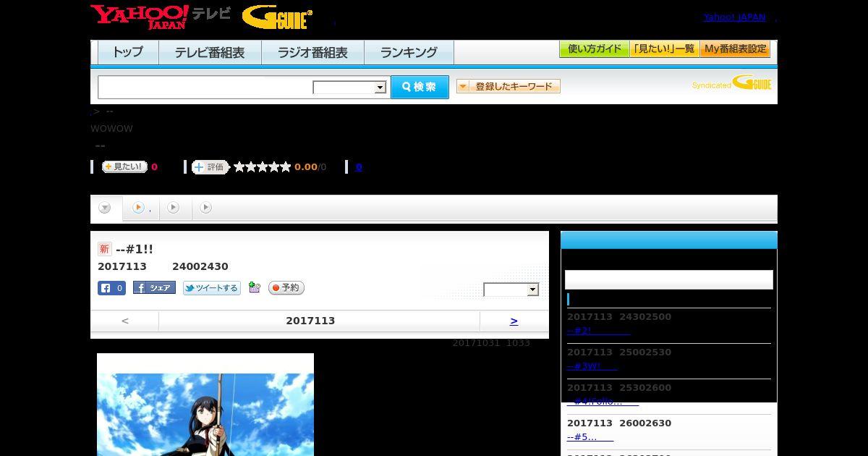Click the 2017113 24302500 schedule text

[619, 317]
